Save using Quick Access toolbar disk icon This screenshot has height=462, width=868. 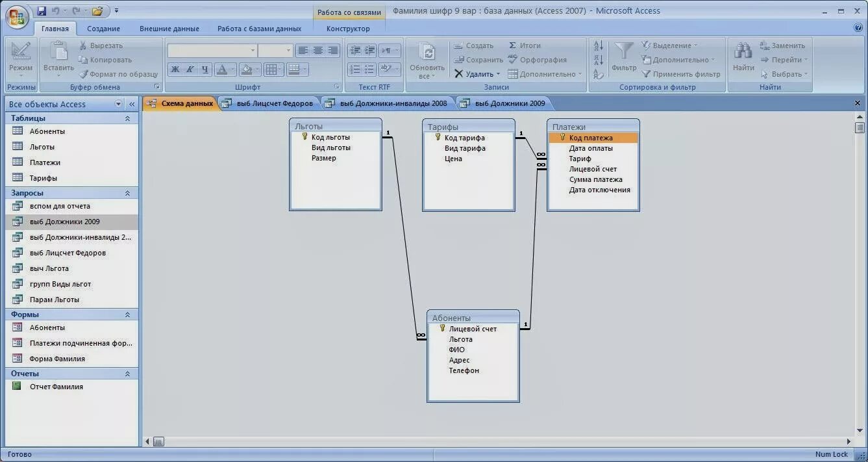[x=42, y=11]
